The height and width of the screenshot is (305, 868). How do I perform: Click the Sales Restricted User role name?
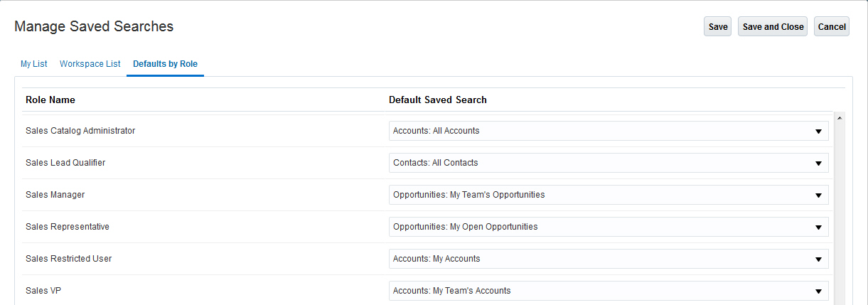tap(68, 259)
